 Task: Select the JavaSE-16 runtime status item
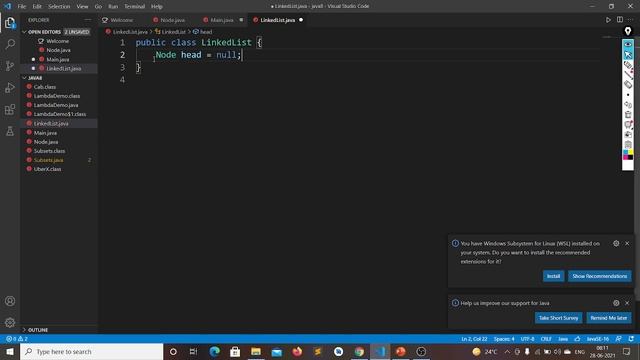pos(598,339)
